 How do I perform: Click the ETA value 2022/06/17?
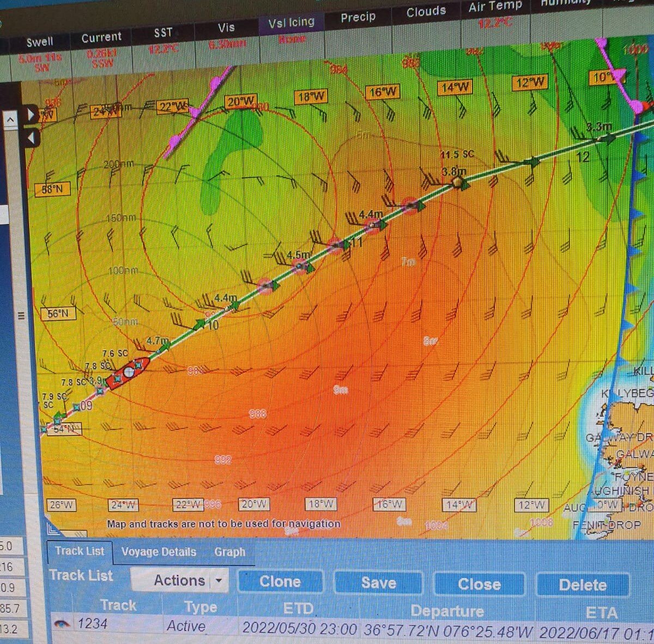(596, 634)
